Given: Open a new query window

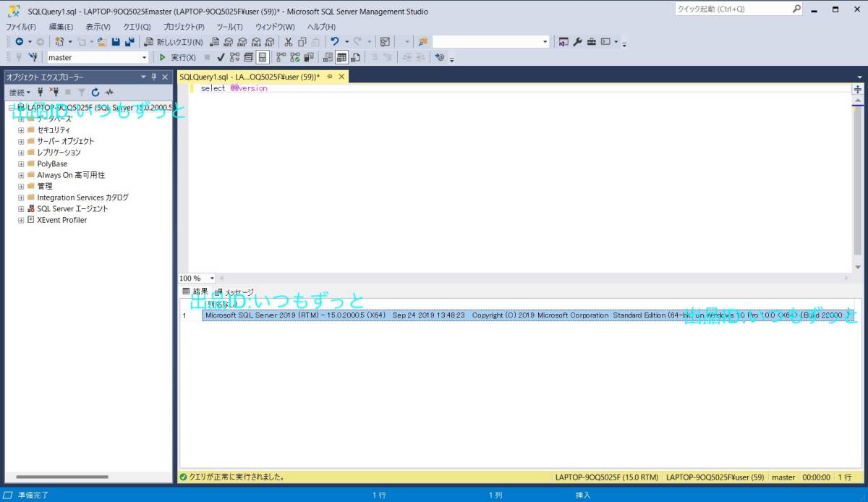Looking at the screenshot, I should (x=174, y=41).
